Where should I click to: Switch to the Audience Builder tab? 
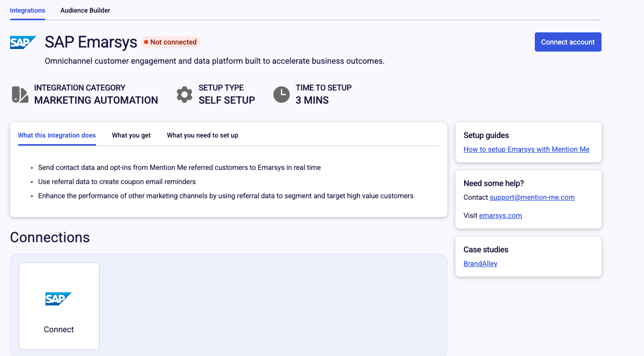point(85,10)
